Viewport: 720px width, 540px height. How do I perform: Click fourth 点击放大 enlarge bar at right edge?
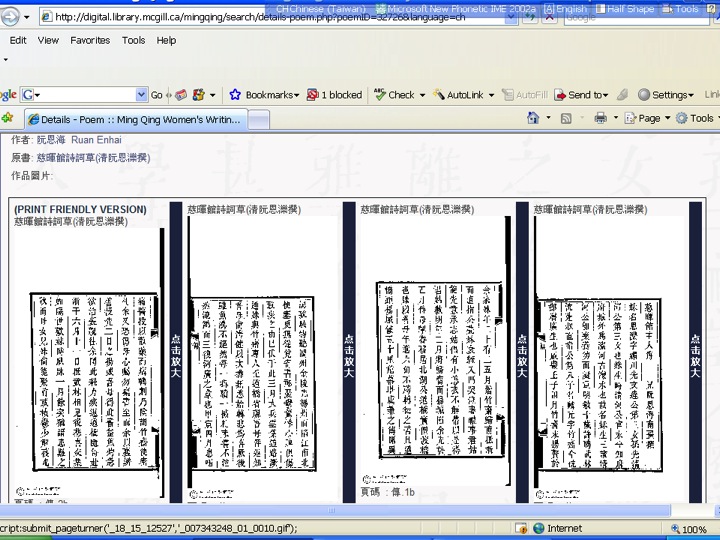695,352
